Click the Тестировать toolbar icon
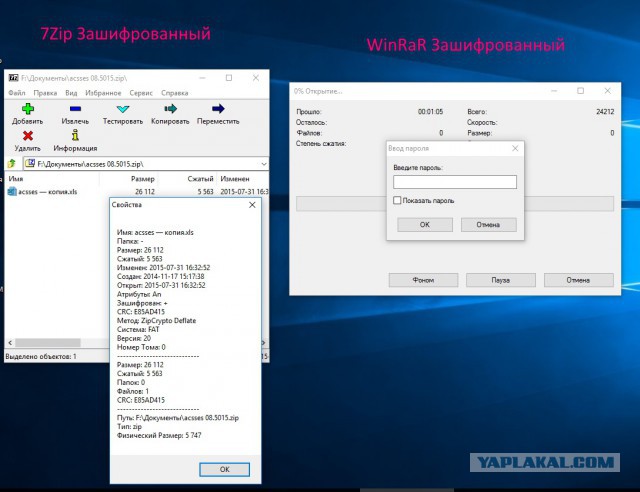640x492 pixels. [x=123, y=109]
